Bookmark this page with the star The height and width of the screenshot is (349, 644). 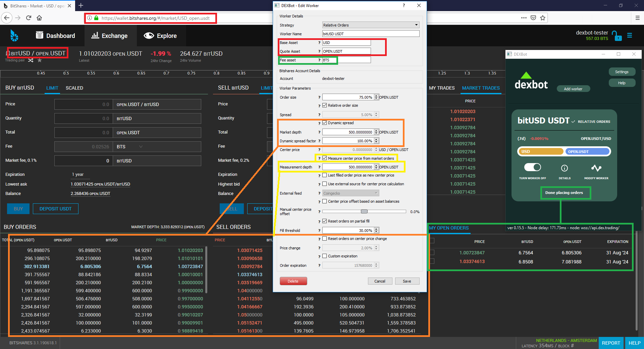(543, 18)
